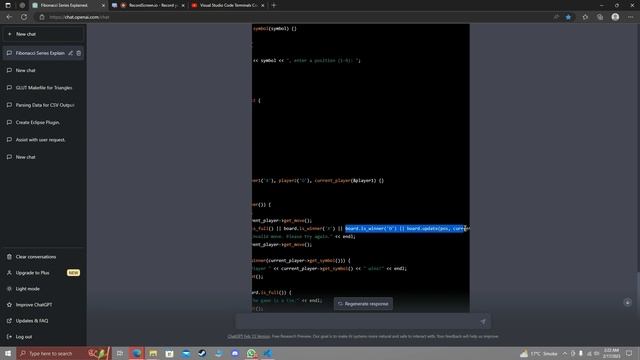Close the RecordScreen.io browser tab
This screenshot has height=360, width=640.
[182, 5]
